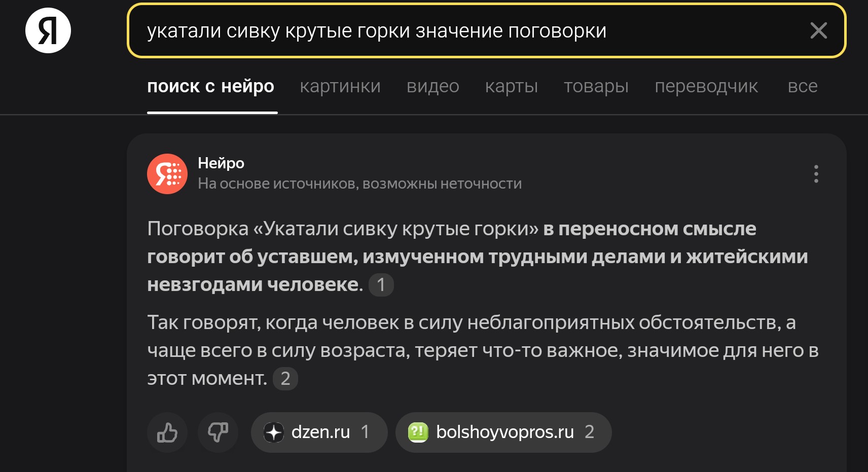The height and width of the screenshot is (472, 868).
Task: Click citation badge 1 in answer
Action: [381, 285]
